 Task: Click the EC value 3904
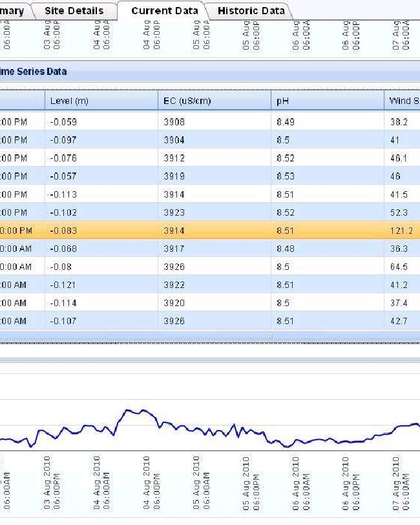tap(174, 140)
